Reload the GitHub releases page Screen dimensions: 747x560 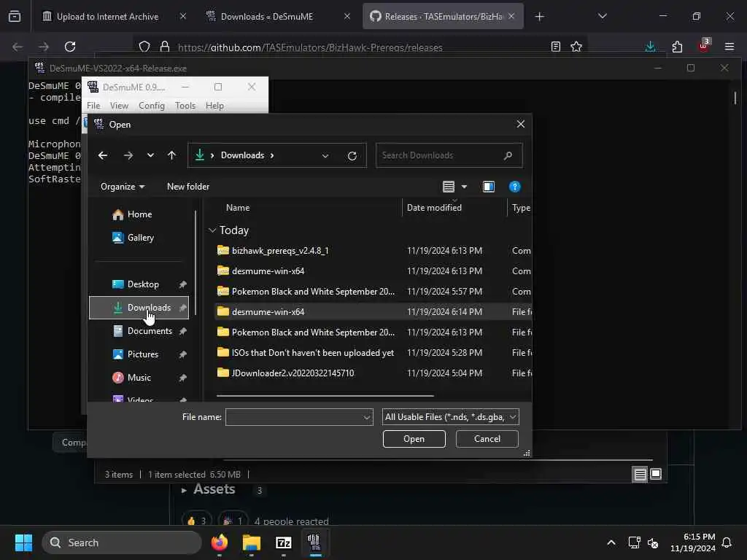click(70, 47)
